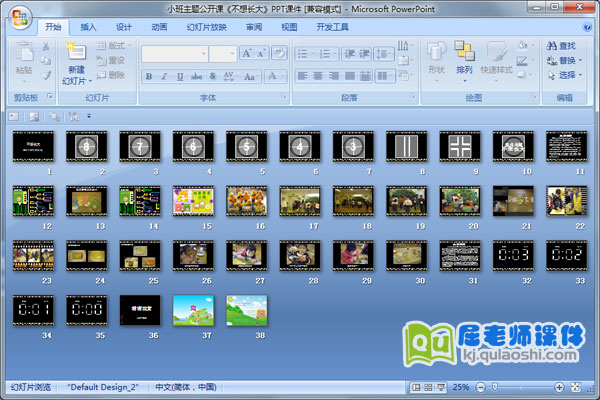Viewport: 600px width, 400px height.
Task: Open the Paragraph dialog launcher
Action: tap(412, 96)
